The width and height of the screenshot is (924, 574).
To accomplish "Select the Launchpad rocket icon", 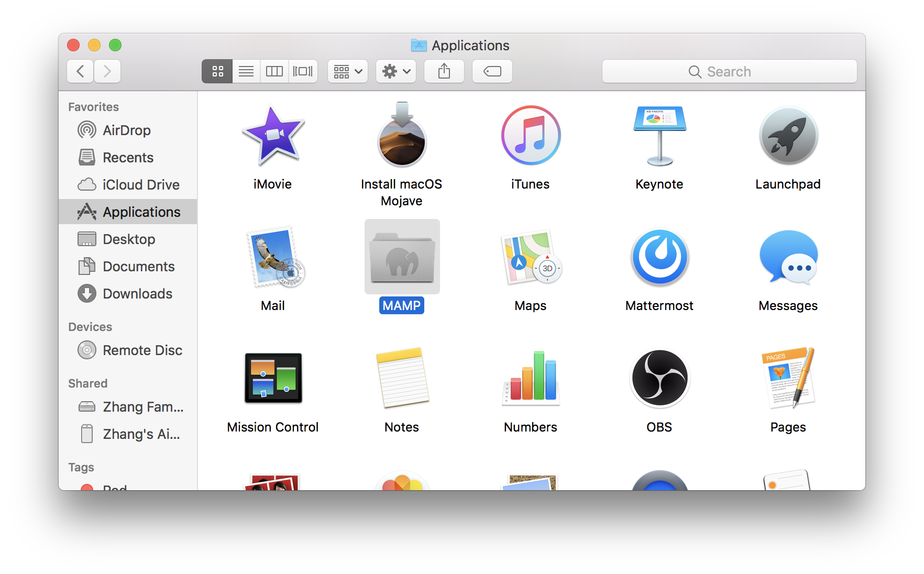I will 788,136.
